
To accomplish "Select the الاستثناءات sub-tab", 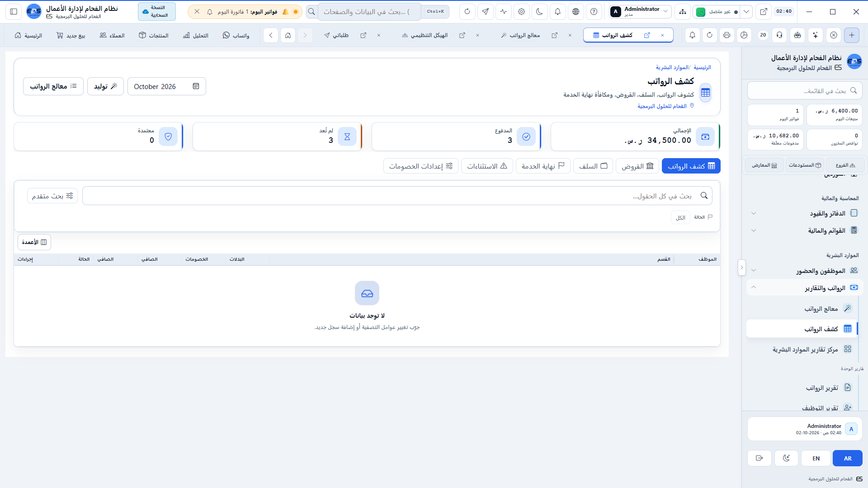I will coord(487,166).
